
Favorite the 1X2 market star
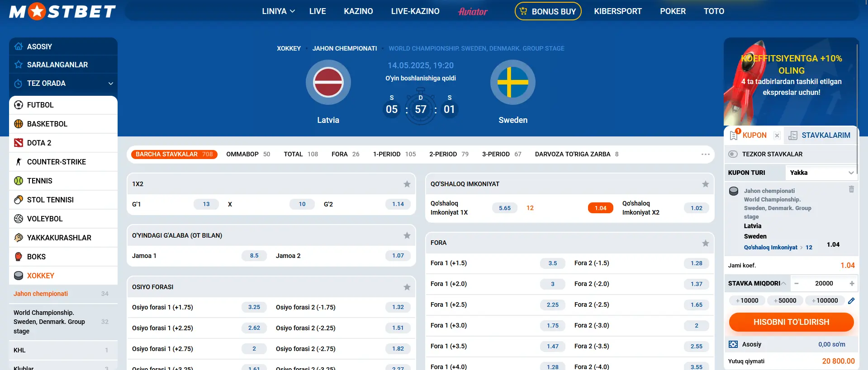click(407, 184)
